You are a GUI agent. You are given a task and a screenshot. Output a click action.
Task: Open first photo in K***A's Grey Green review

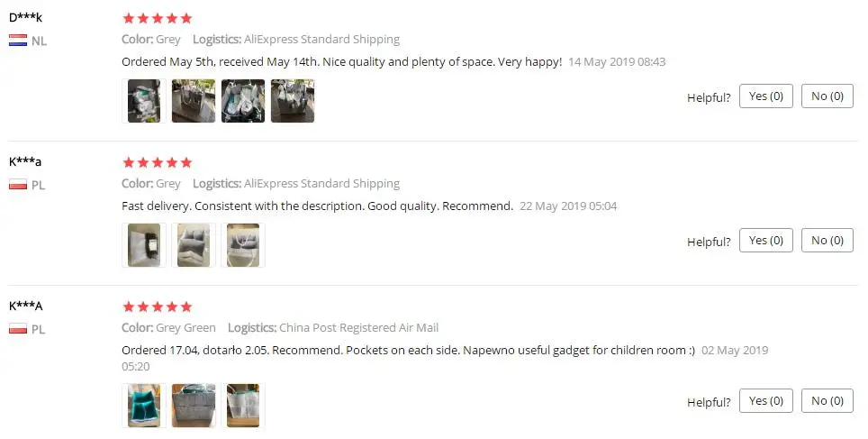click(144, 406)
